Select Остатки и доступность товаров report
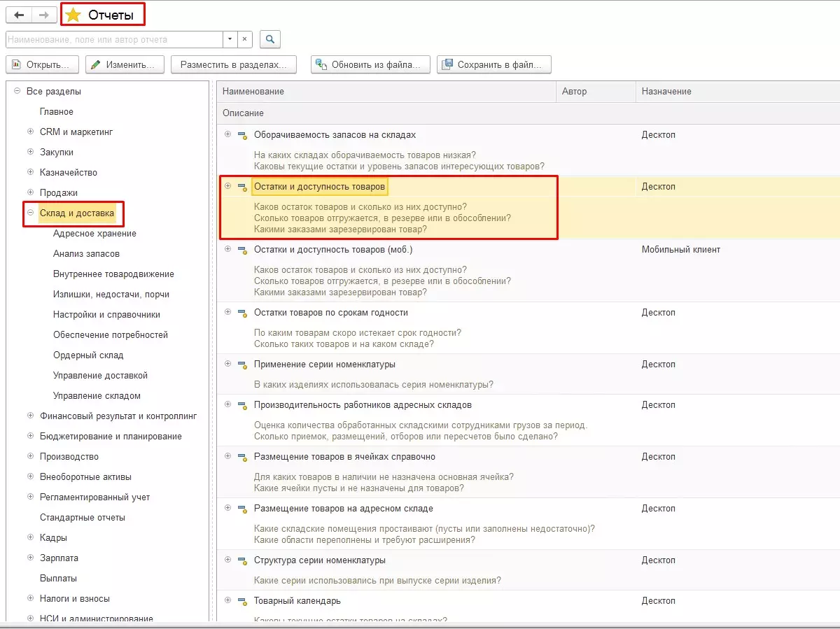The image size is (840, 629). (319, 187)
